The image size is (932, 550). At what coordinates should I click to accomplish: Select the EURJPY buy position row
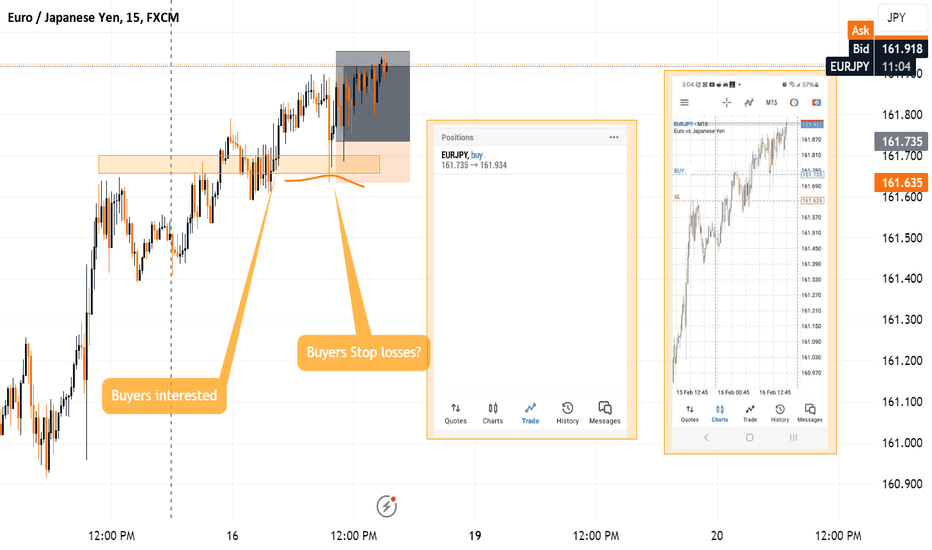530,160
